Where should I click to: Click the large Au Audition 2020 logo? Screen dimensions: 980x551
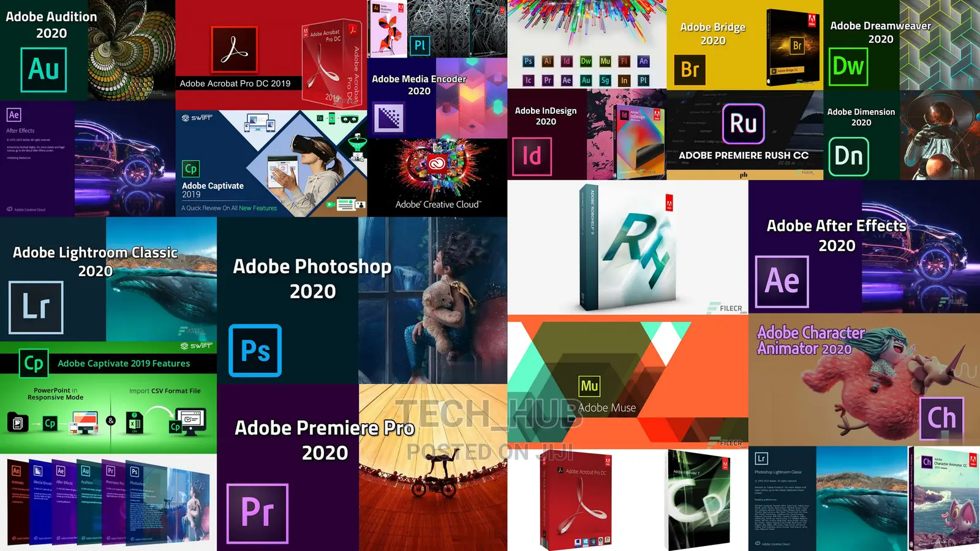pos(43,70)
